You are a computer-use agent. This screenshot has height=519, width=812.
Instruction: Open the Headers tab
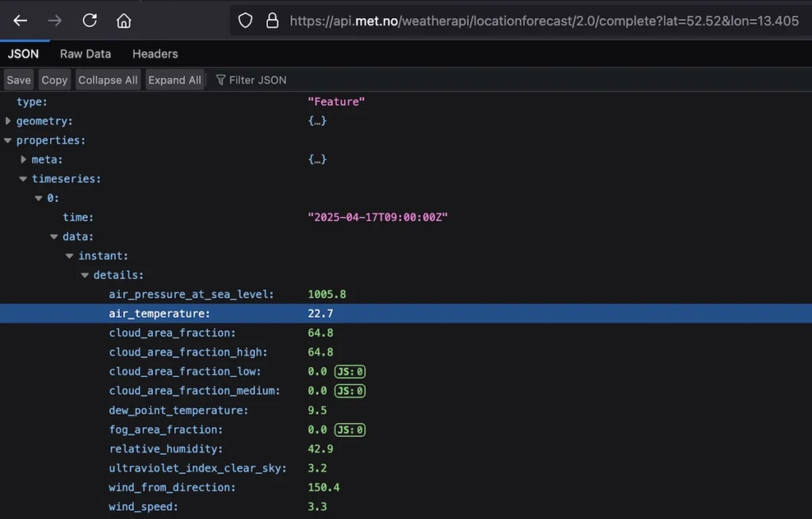(x=155, y=54)
